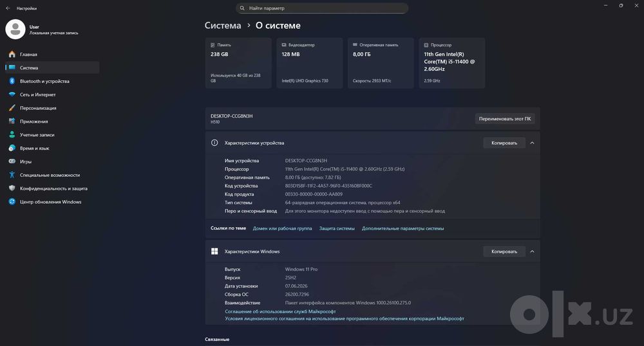
Task: Click the back arrow in Settings header
Action: 8,8
